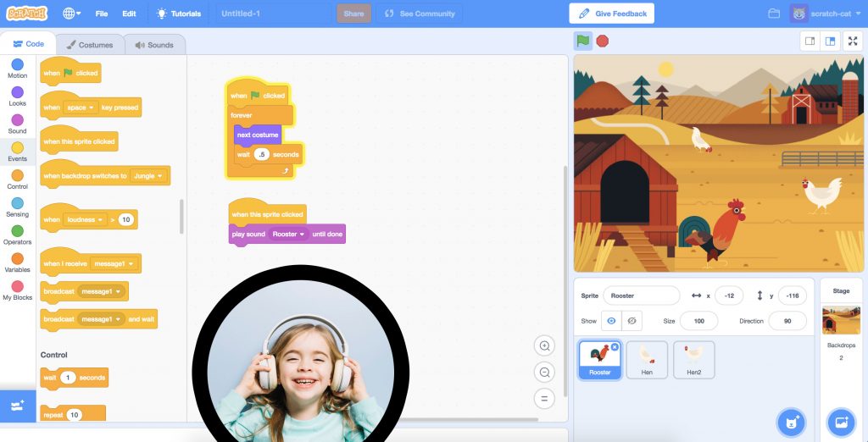
Task: Open the File menu
Action: pyautogui.click(x=102, y=14)
